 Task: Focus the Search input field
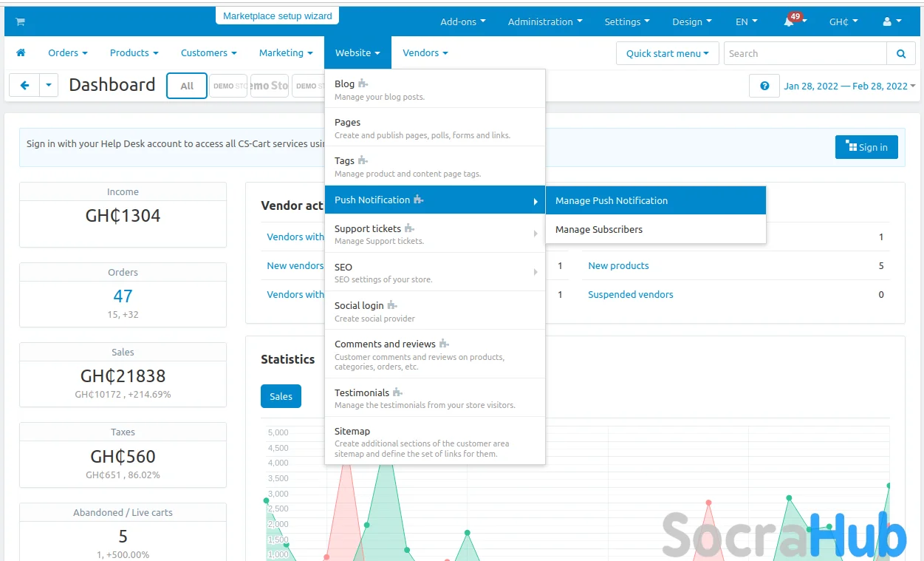point(805,53)
